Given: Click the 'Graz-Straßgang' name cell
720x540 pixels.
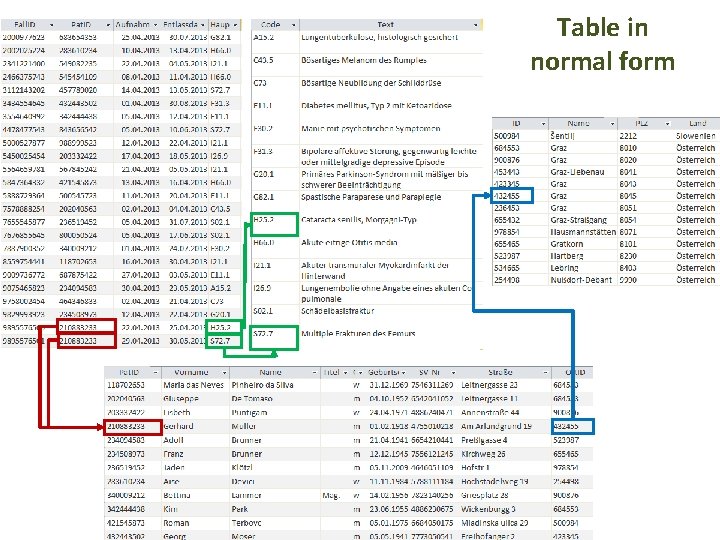Looking at the screenshot, I should 579,220.
